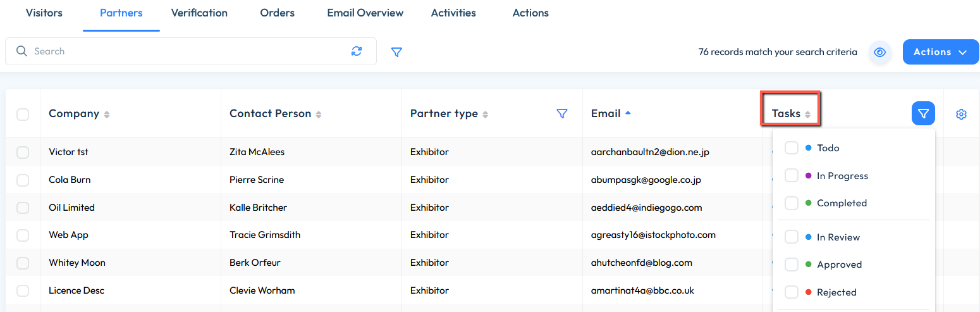Screen dimensions: 980x312
Task: Switch to the Activities tab
Action: click(x=453, y=13)
